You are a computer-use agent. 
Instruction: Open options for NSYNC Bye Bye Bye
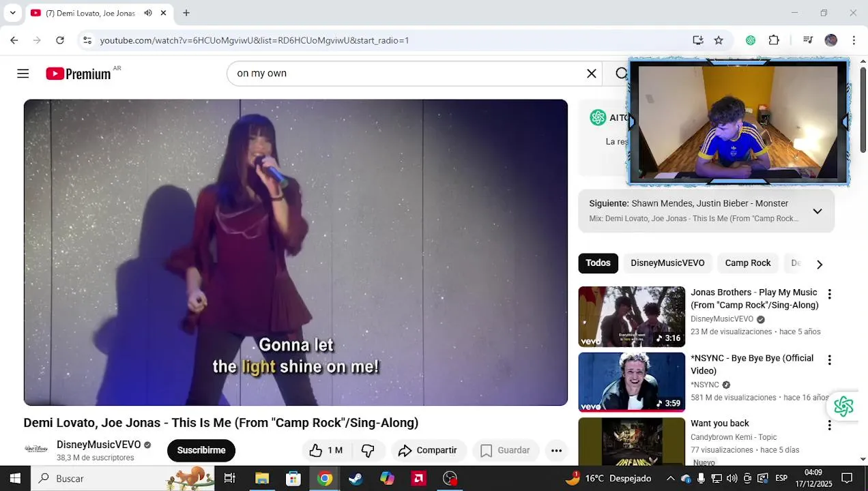point(829,360)
